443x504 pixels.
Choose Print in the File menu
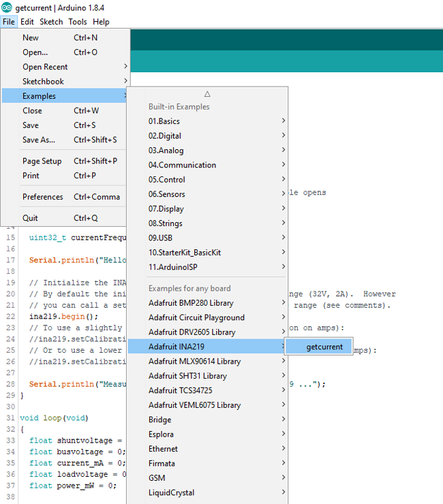(64, 176)
